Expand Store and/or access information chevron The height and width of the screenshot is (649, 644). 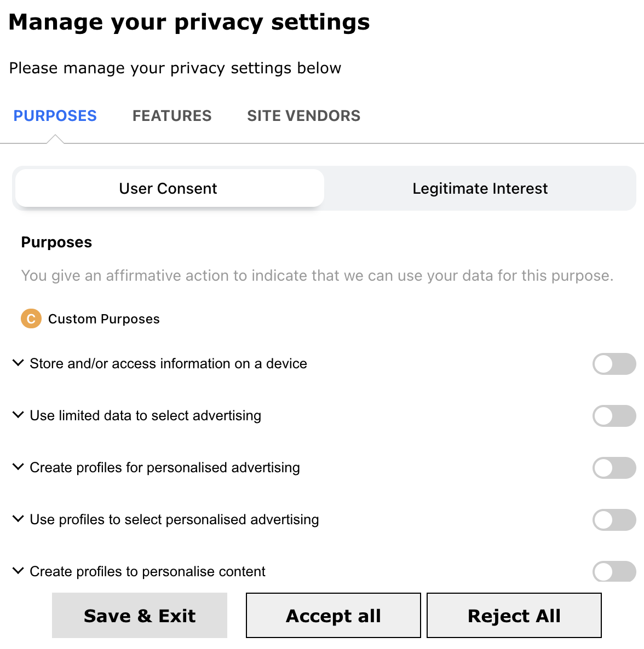pos(18,363)
